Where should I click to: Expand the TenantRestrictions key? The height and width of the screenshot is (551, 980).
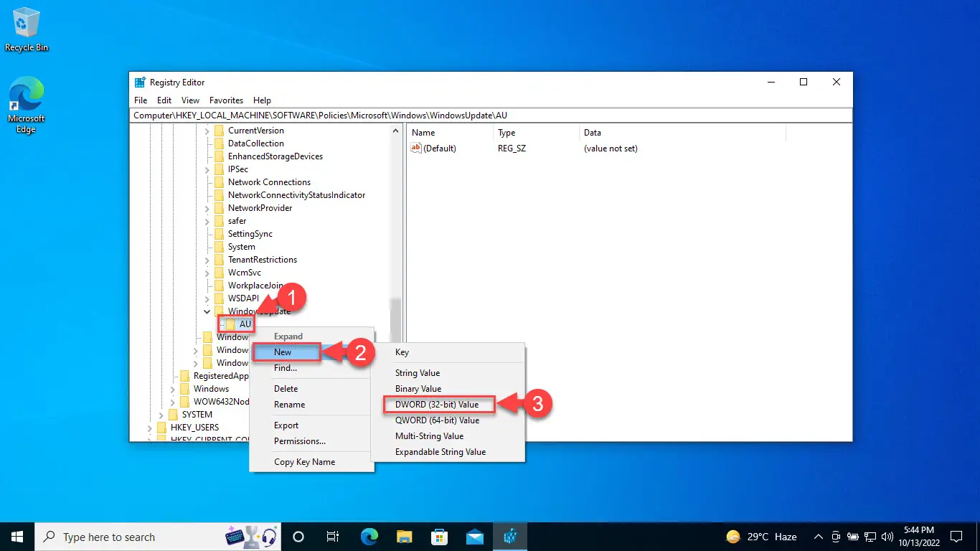tap(207, 260)
